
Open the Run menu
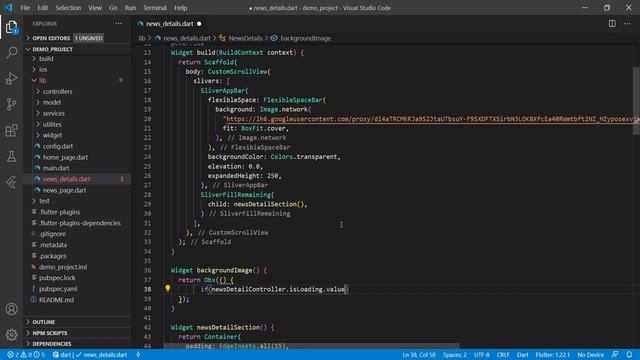[130, 8]
